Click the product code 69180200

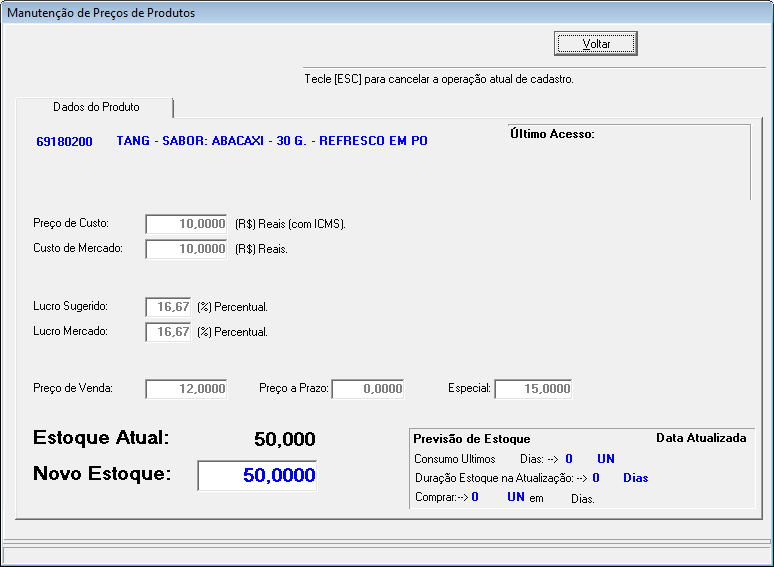pyautogui.click(x=64, y=142)
